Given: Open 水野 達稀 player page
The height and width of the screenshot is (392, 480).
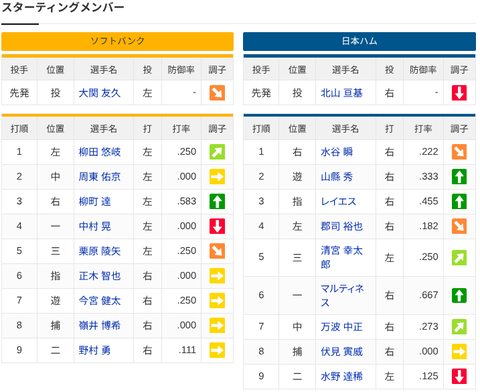Looking at the screenshot, I should pos(341,376).
